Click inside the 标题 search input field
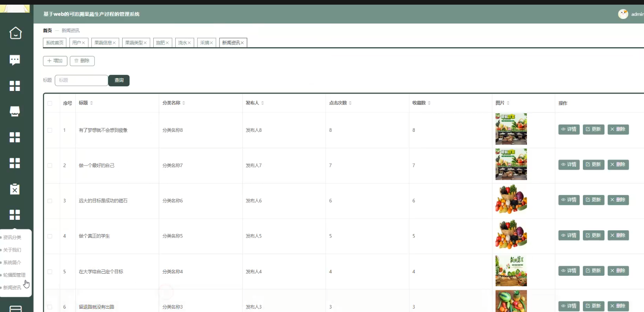This screenshot has height=312, width=644. (81, 80)
